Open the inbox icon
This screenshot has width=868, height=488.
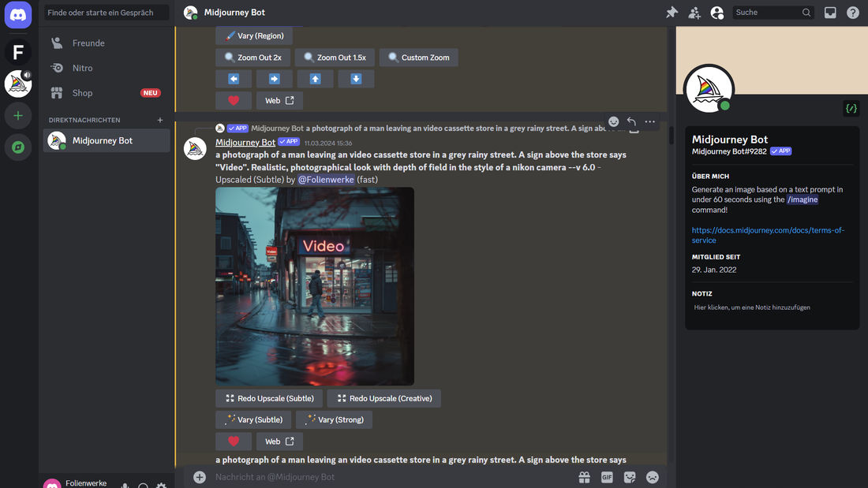point(830,12)
